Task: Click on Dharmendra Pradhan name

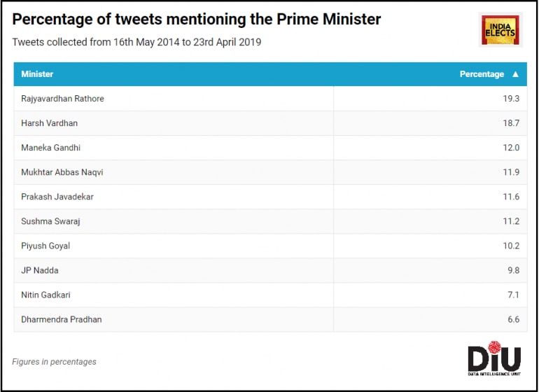Action: (61, 319)
